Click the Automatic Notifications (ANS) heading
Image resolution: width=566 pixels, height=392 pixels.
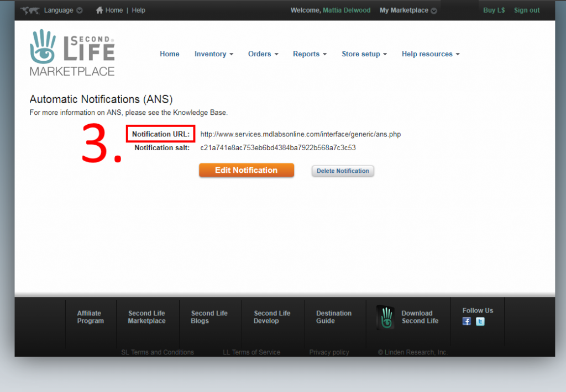click(101, 99)
